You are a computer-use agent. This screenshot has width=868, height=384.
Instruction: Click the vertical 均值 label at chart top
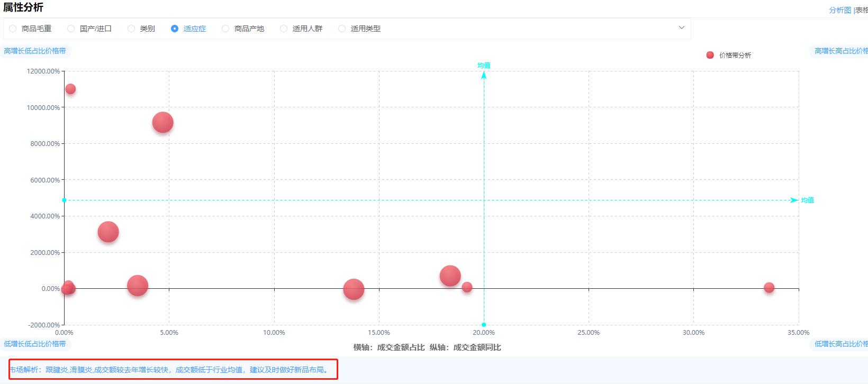[x=484, y=65]
